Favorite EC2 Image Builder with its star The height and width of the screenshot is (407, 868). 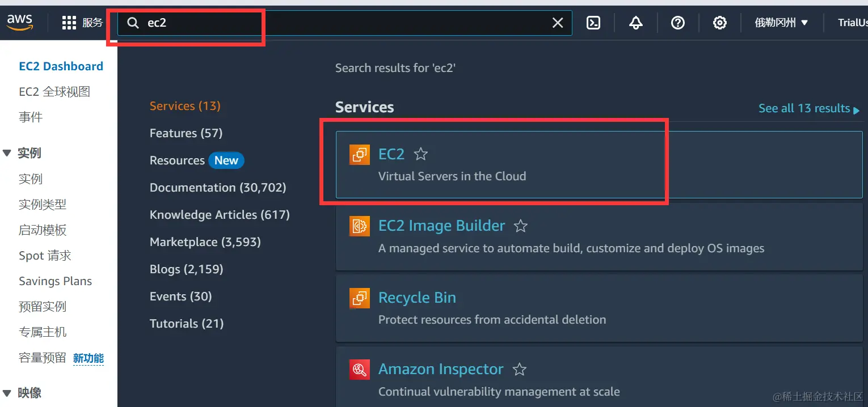tap(521, 226)
